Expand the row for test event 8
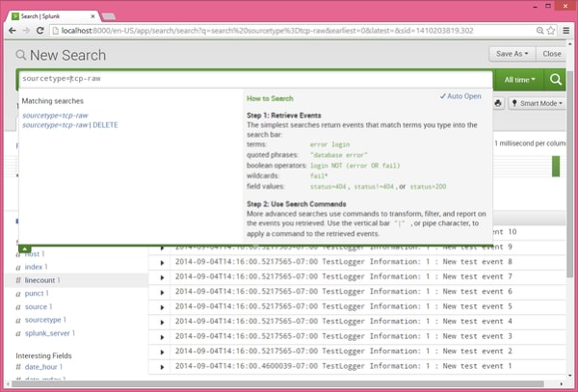This screenshot has width=578, height=392. click(x=162, y=263)
